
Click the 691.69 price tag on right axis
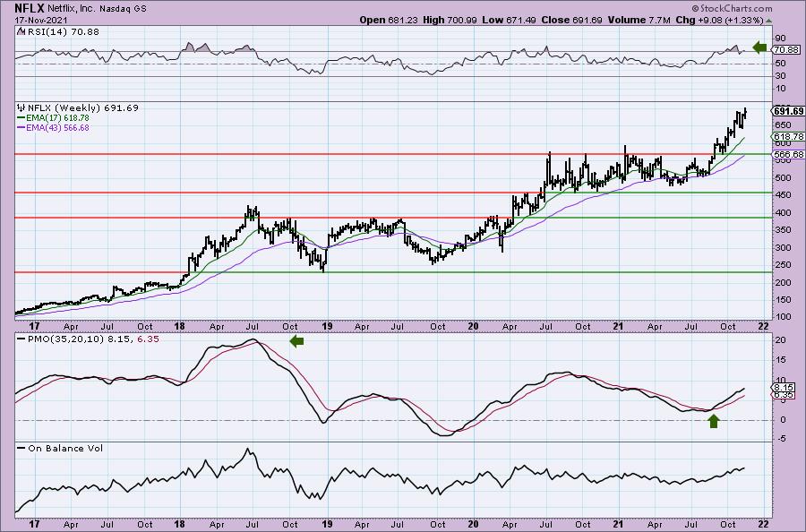click(788, 111)
